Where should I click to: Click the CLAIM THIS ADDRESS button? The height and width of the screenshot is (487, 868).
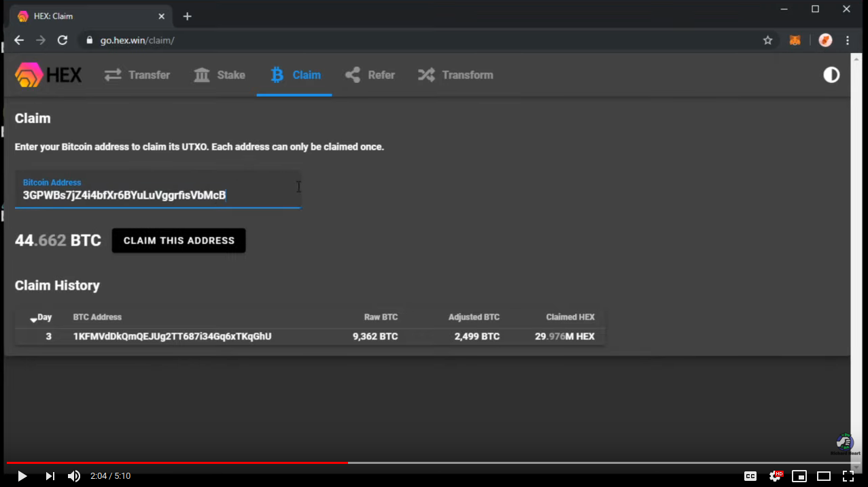coord(179,241)
